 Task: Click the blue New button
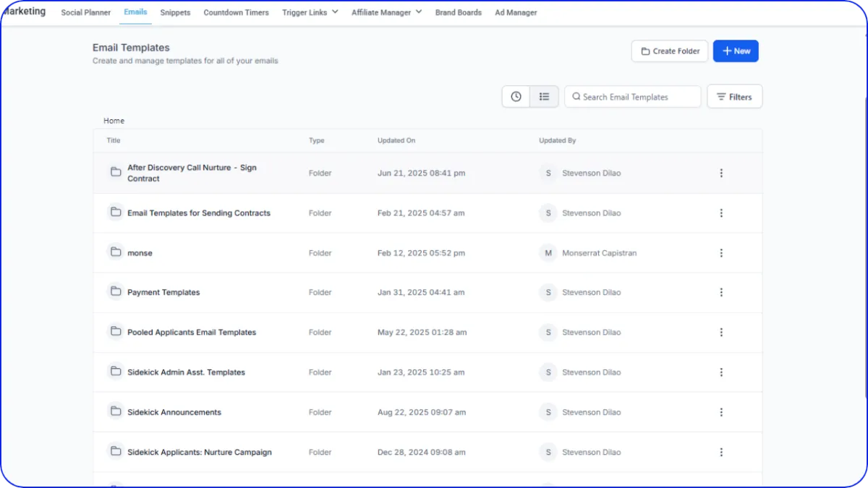pyautogui.click(x=736, y=51)
